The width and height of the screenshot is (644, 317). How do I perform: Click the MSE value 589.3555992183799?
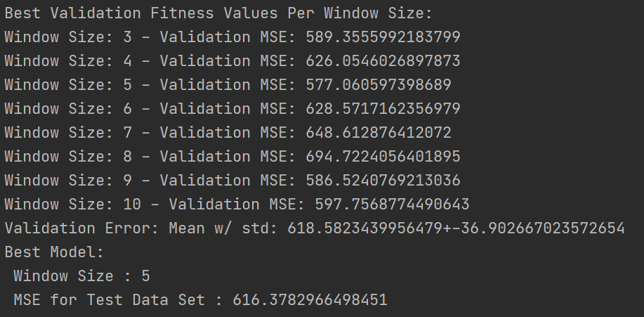coord(383,37)
